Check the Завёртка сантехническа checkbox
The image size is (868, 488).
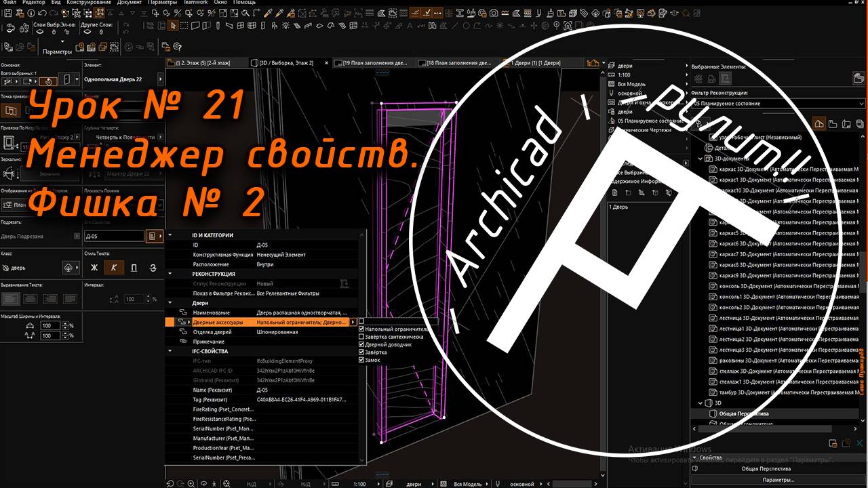(x=361, y=337)
